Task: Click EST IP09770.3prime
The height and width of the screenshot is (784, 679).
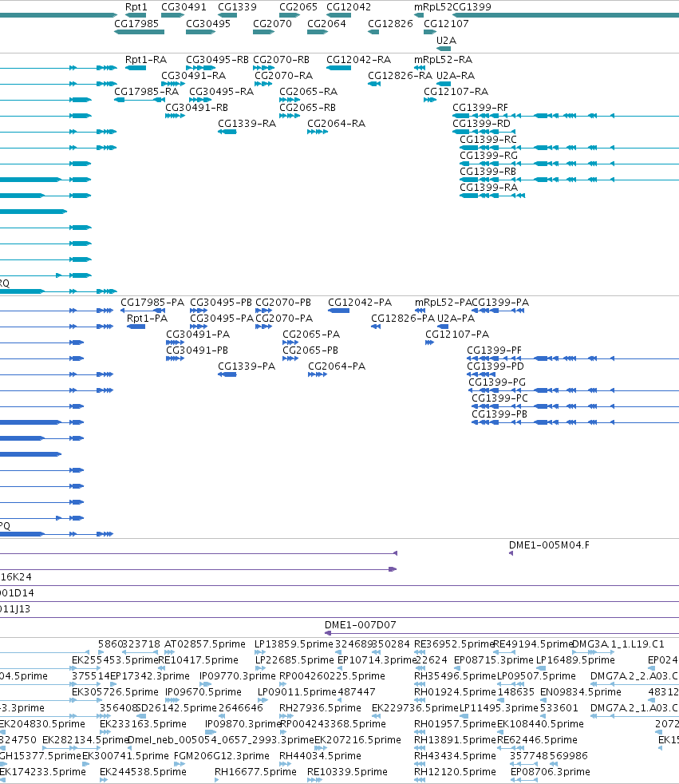Action: click(x=237, y=676)
